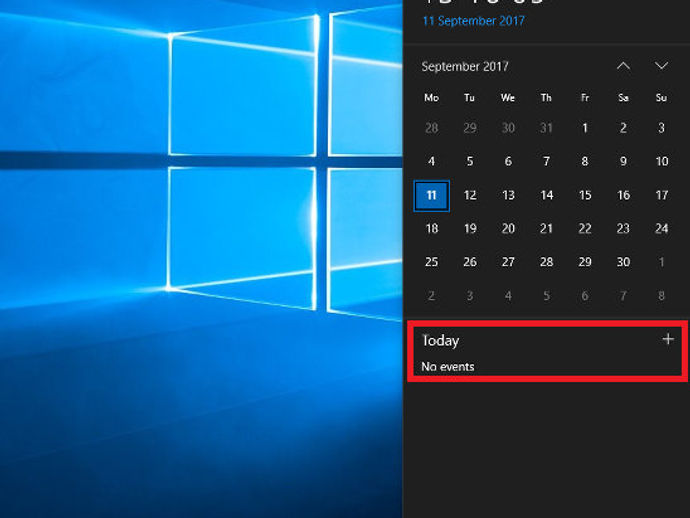
Task: Select September 12 in the calendar
Action: [470, 195]
